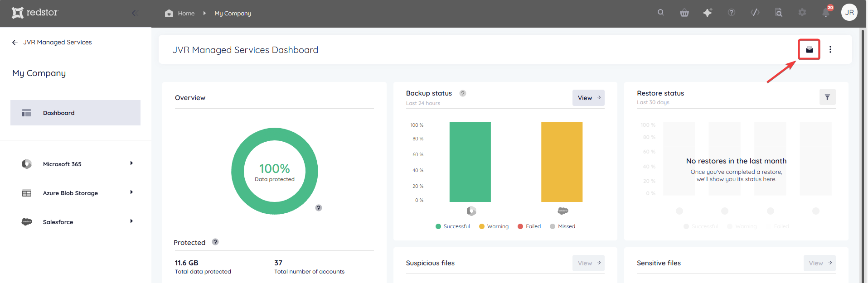Collapse the sidebar with double chevron icon
This screenshot has height=283, width=868.
pyautogui.click(x=135, y=13)
